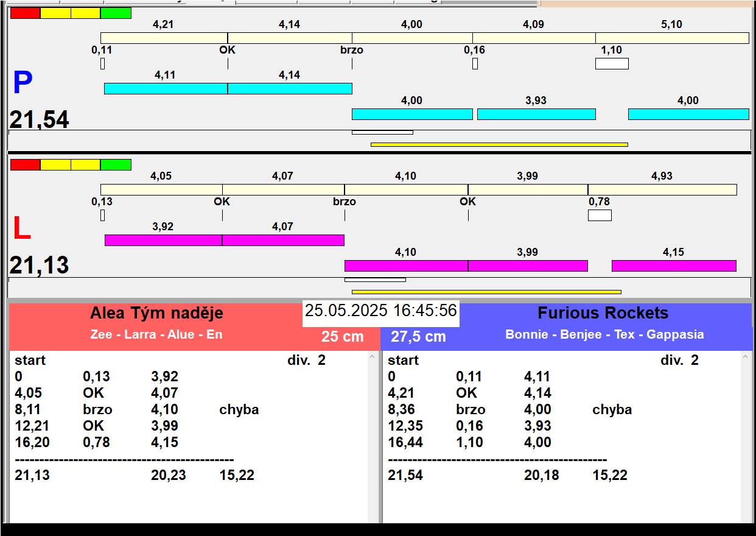Click the 27,5 cm jump height

(x=418, y=336)
